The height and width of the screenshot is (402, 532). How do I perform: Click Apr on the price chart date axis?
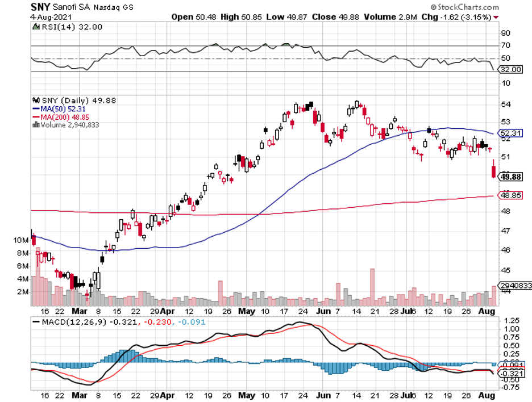(x=167, y=311)
